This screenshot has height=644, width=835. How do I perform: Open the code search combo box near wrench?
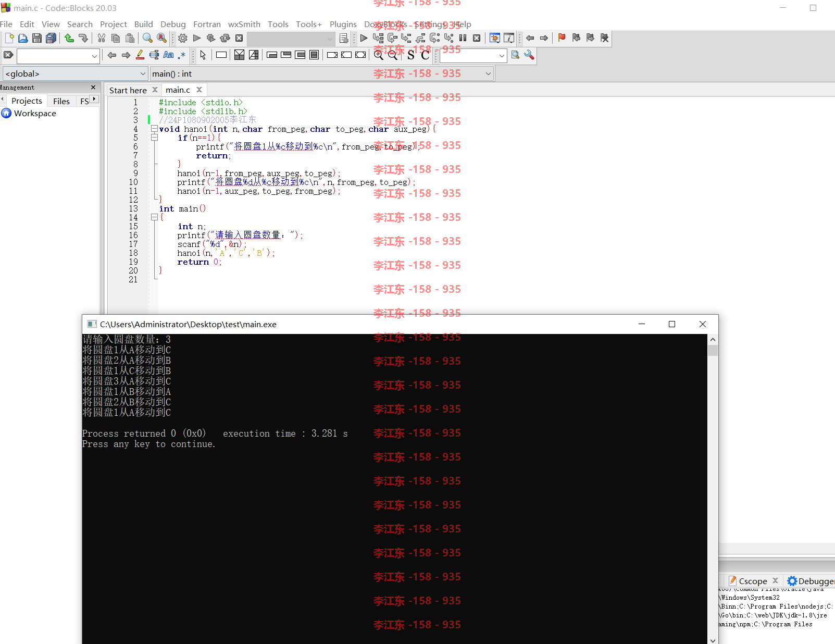[x=473, y=56]
